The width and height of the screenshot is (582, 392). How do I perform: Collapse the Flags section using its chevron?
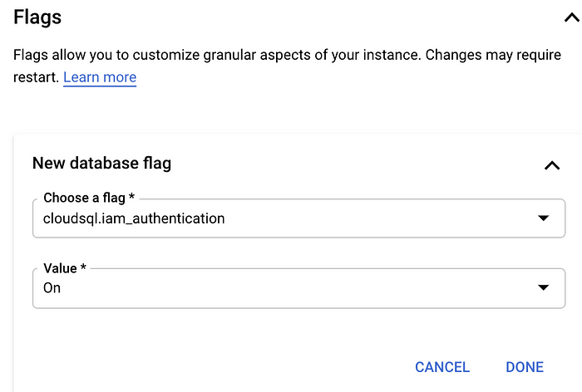(570, 16)
